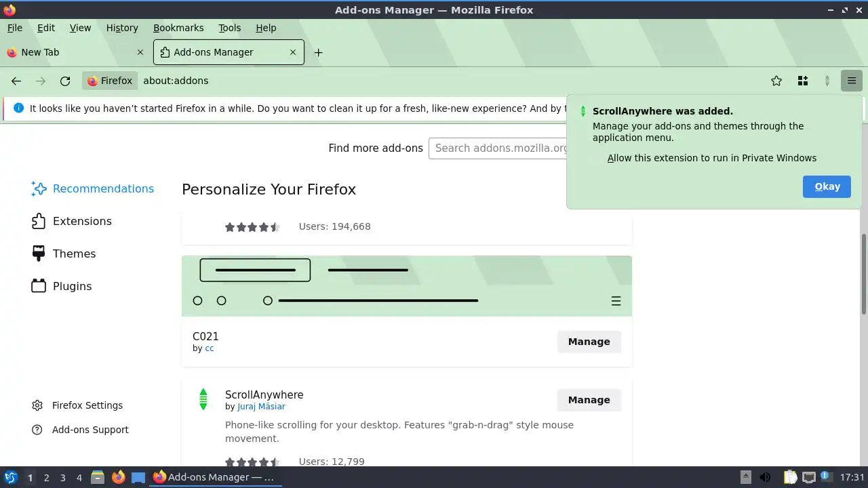Launch the file manager from the taskbar
The width and height of the screenshot is (868, 488).
[98, 477]
